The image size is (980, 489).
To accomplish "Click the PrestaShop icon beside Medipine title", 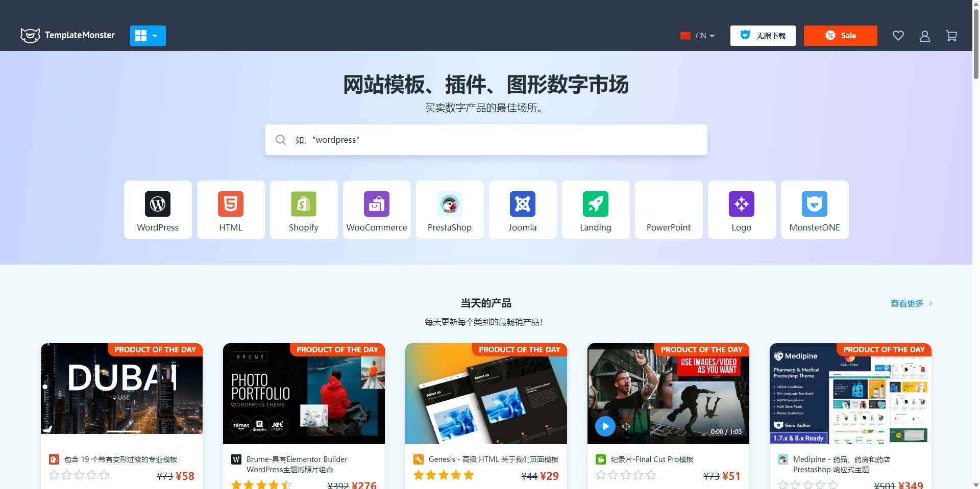I will [x=783, y=459].
